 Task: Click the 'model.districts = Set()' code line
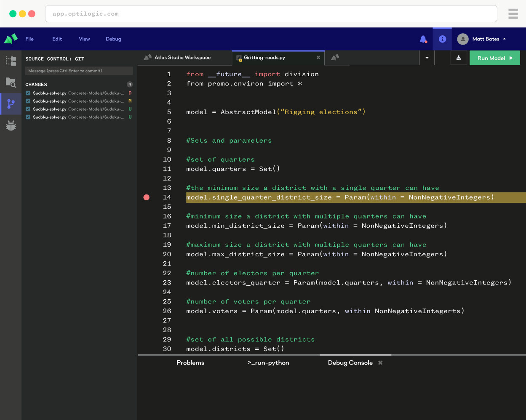235,349
